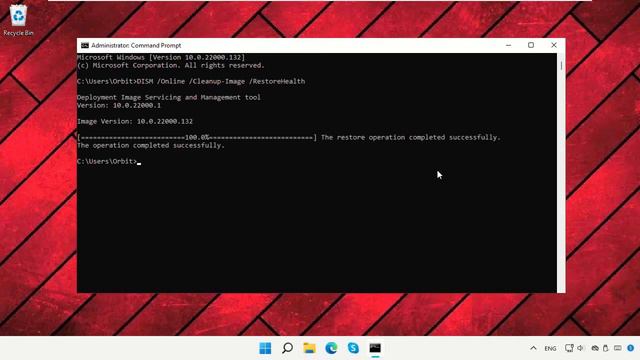Click the Command Prompt title bar icon
Screen dimensions: 640x360
[84, 45]
